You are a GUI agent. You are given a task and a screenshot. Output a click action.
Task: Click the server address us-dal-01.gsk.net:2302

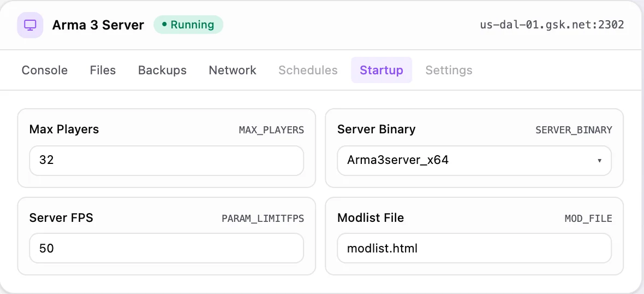pyautogui.click(x=552, y=25)
